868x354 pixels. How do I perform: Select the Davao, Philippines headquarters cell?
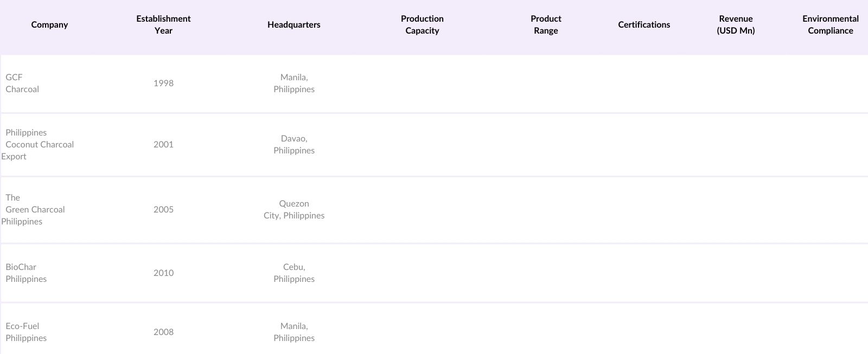point(294,145)
